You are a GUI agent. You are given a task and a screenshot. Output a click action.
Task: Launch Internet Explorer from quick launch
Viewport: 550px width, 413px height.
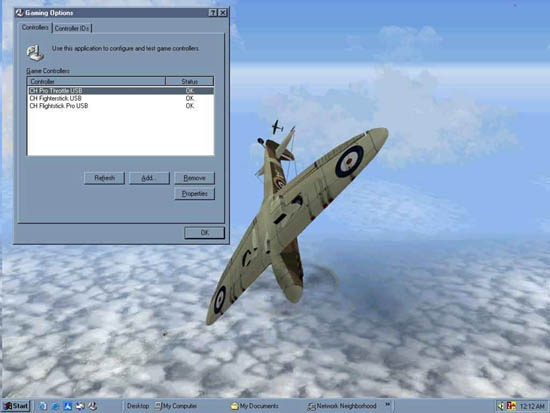click(55, 406)
